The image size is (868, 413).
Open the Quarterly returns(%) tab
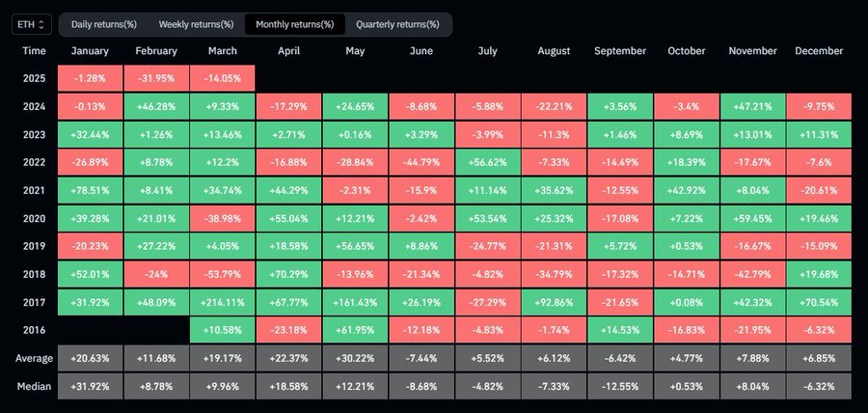pos(397,23)
